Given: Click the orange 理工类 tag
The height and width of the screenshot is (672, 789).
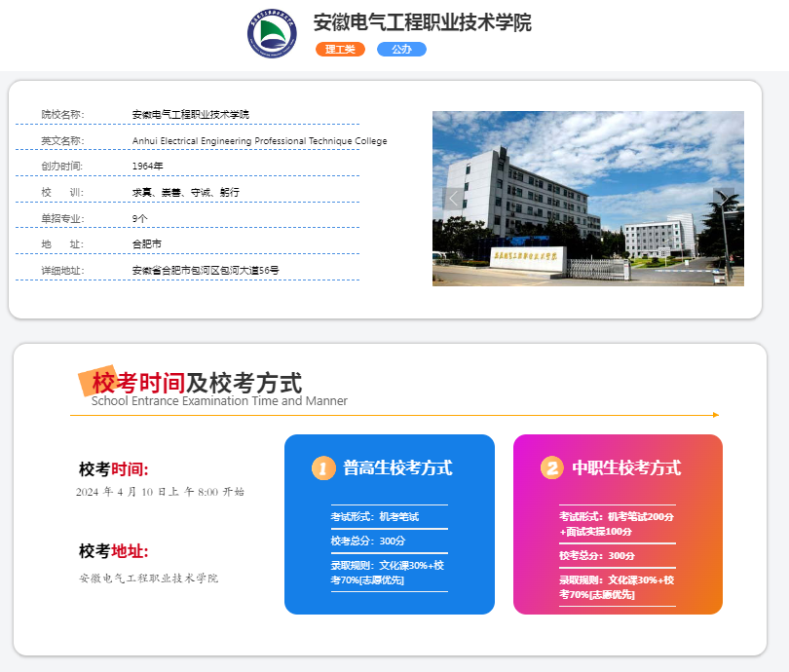Looking at the screenshot, I should [340, 50].
